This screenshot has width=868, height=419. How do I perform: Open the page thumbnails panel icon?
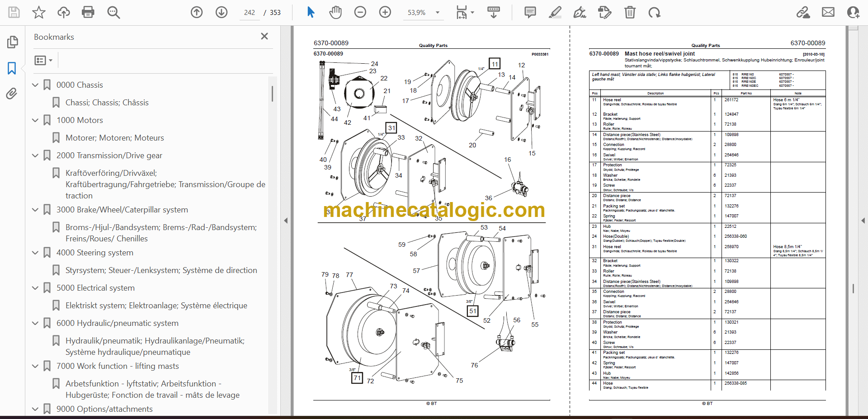point(12,42)
